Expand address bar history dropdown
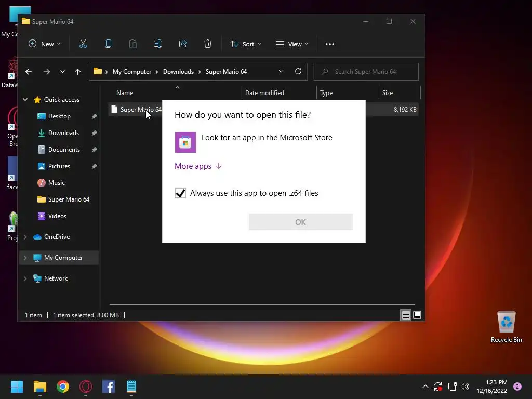The image size is (532, 399). click(281, 71)
